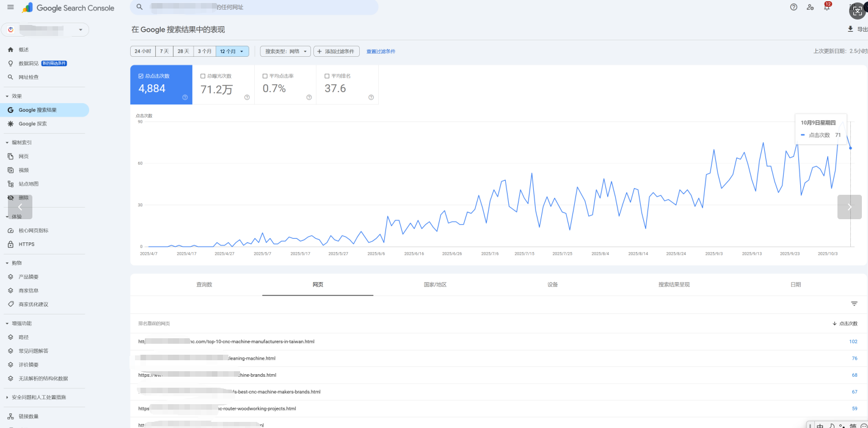Click the search icon in URL bar
868x428 pixels.
click(x=140, y=7)
